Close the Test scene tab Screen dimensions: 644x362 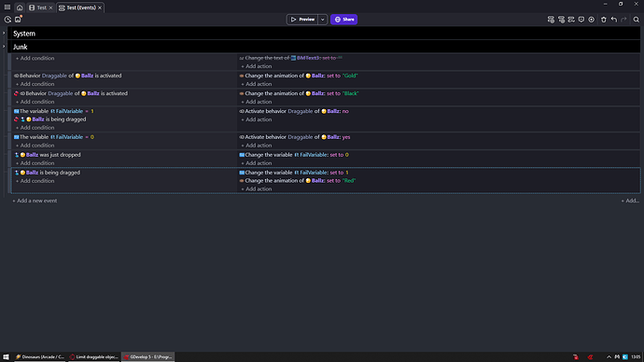(51, 7)
